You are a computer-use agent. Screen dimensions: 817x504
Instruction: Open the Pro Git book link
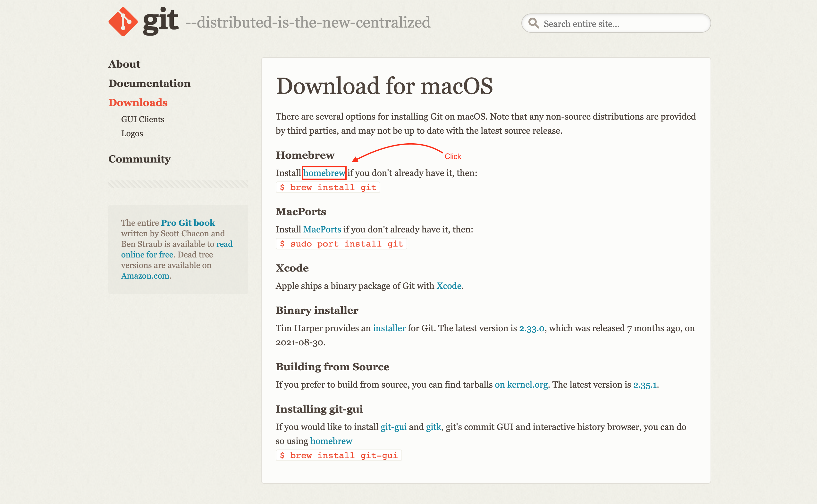[x=188, y=223]
